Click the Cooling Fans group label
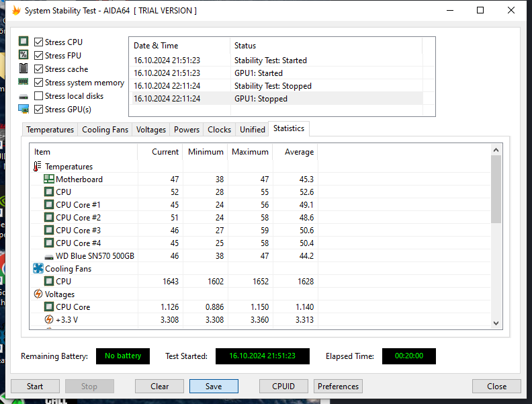The width and height of the screenshot is (532, 404). tap(69, 269)
